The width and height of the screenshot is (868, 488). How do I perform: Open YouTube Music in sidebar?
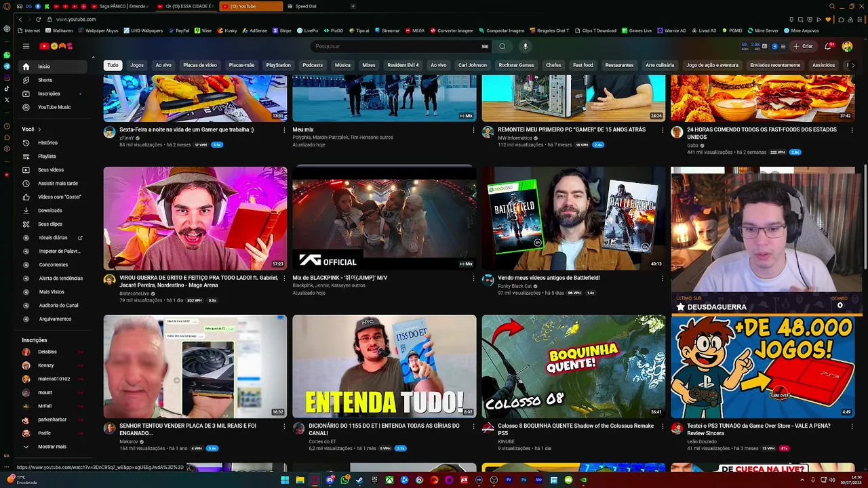(53, 107)
